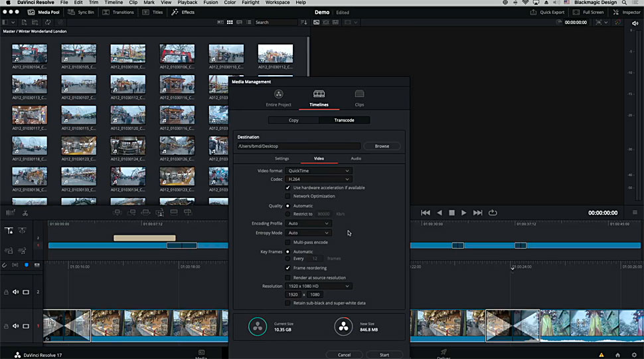Open the Inspector panel
Image resolution: width=644 pixels, height=359 pixels.
point(627,12)
